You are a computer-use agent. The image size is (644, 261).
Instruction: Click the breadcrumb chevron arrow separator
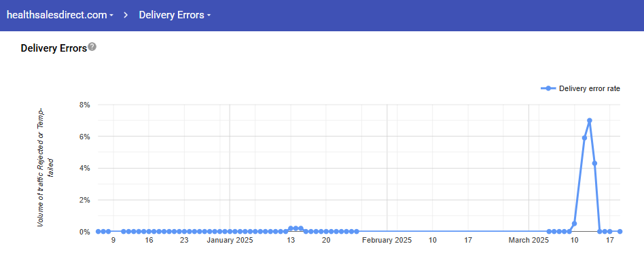126,15
